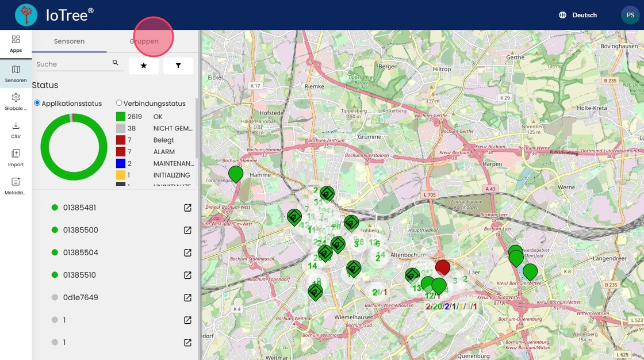Switch to the Gruppen tab

144,41
